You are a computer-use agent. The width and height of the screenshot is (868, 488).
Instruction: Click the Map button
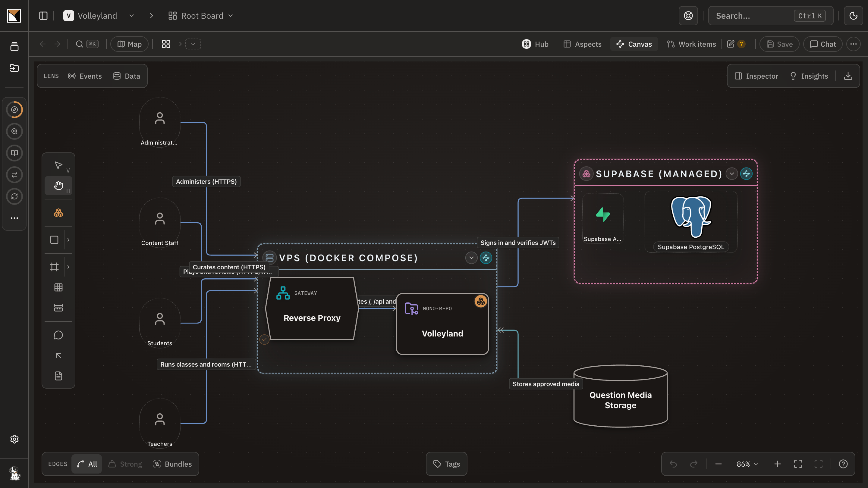click(129, 44)
